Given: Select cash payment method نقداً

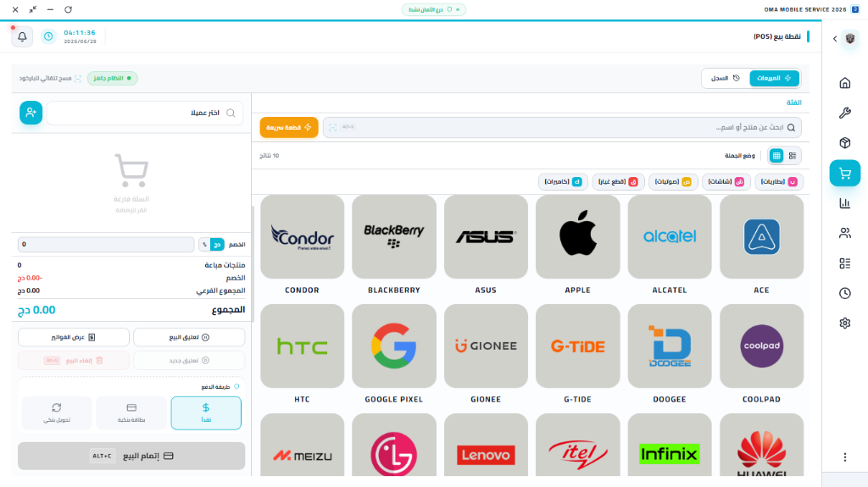Looking at the screenshot, I should pos(206,412).
